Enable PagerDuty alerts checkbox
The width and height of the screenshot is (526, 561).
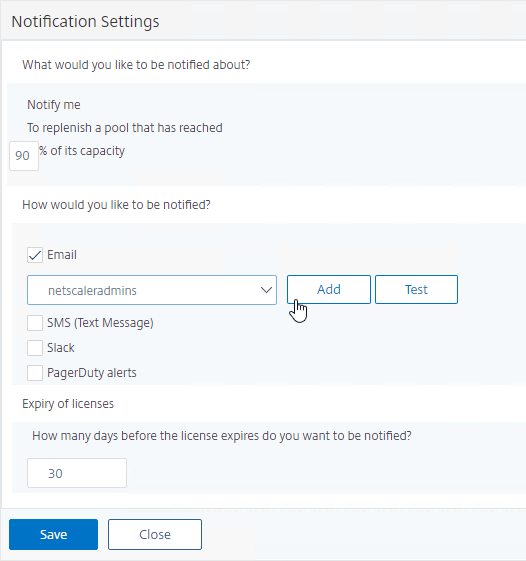pos(35,373)
